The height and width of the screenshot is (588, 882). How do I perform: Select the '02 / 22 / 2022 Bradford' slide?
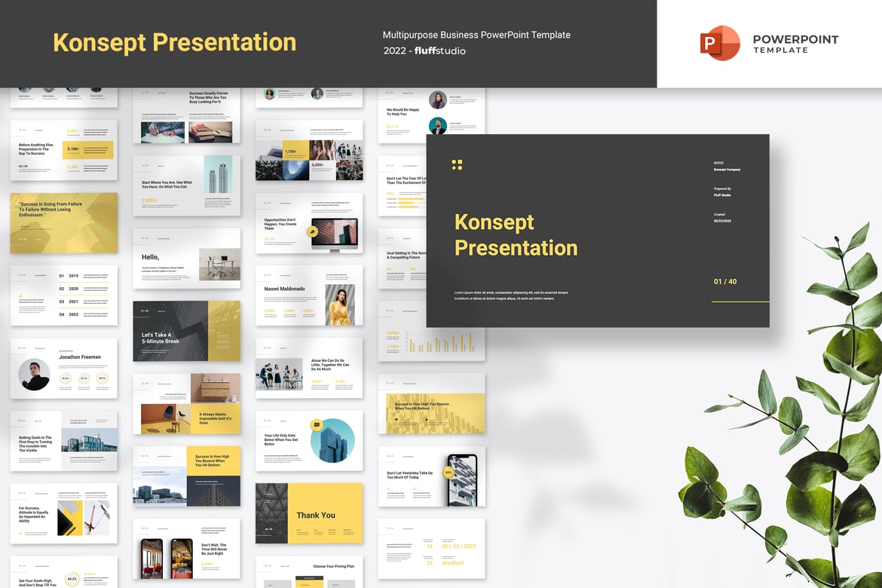(431, 549)
